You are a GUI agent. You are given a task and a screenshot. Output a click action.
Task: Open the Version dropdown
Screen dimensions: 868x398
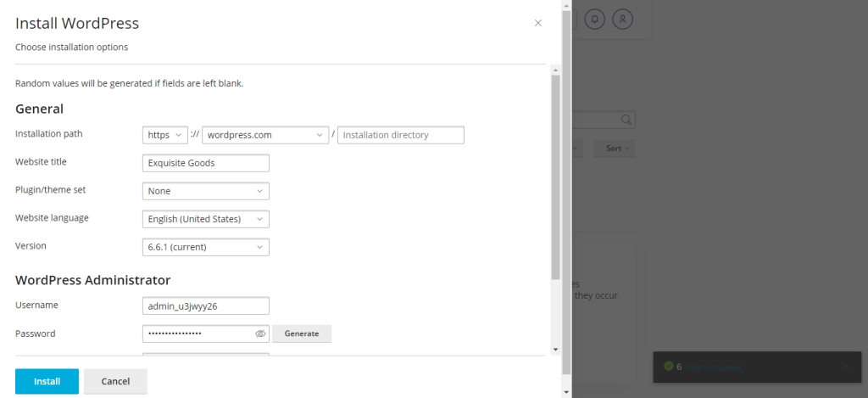(x=206, y=247)
